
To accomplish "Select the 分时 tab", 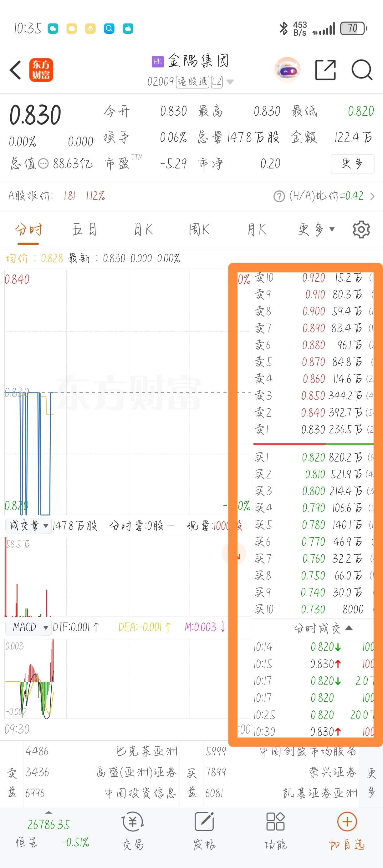I will pos(28,230).
